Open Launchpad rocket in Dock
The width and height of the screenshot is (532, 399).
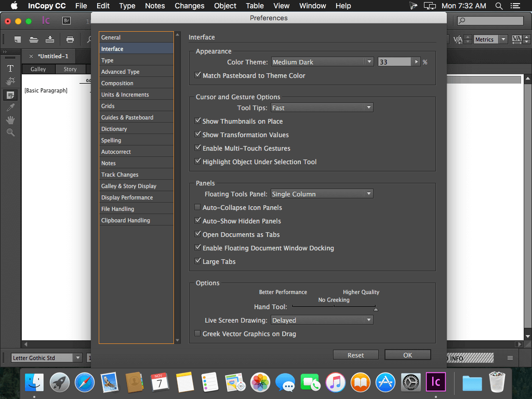tap(59, 383)
